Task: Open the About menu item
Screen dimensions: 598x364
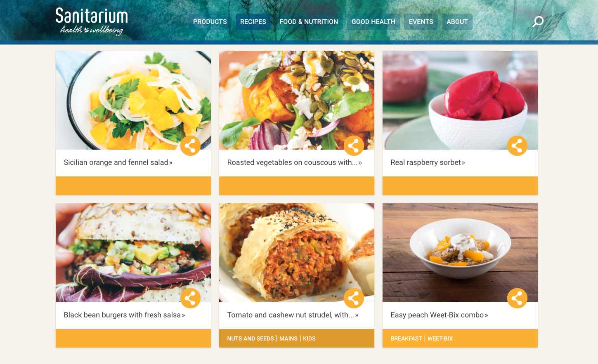Action: 457,22
